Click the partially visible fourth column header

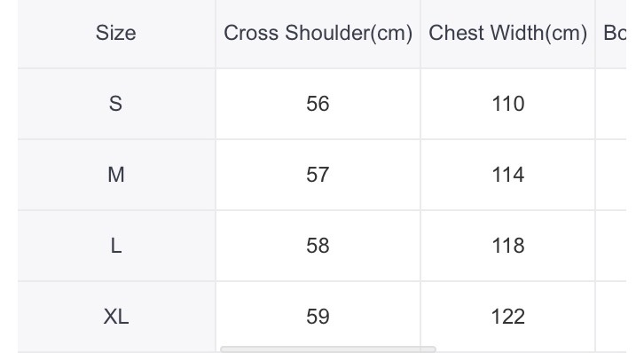615,33
